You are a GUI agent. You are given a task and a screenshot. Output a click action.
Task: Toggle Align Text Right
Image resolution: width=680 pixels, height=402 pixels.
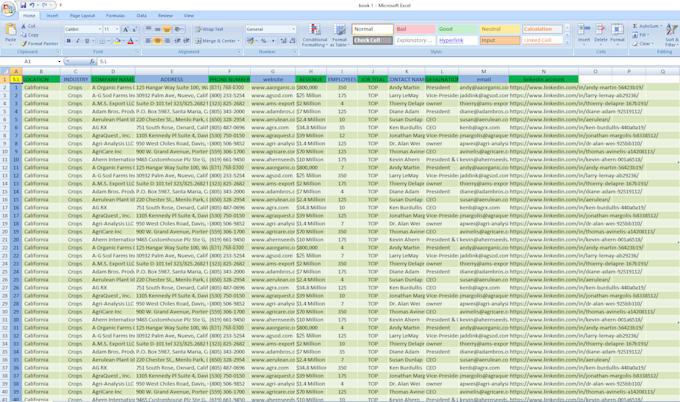(x=167, y=41)
